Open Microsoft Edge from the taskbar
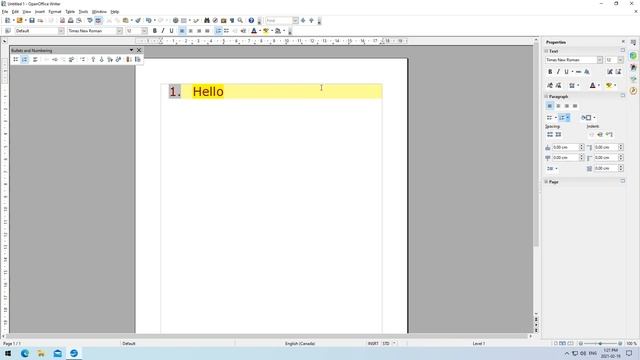This screenshot has height=360, width=640. [x=25, y=353]
